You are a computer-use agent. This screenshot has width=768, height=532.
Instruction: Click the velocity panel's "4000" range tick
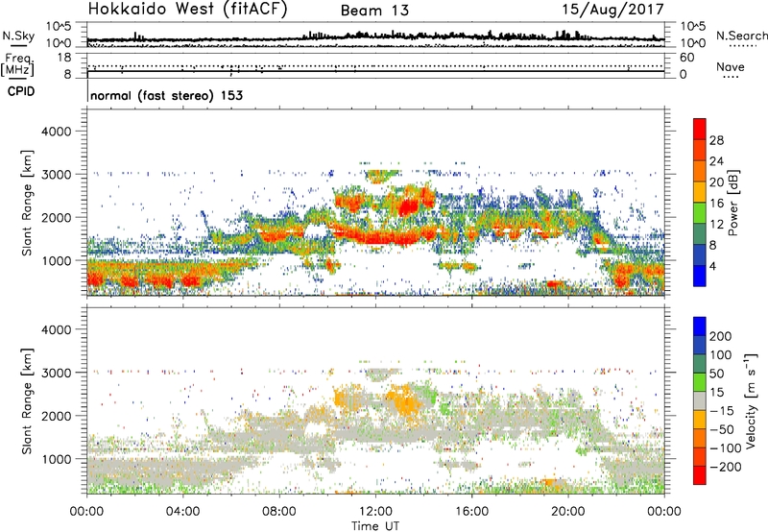pos(57,329)
